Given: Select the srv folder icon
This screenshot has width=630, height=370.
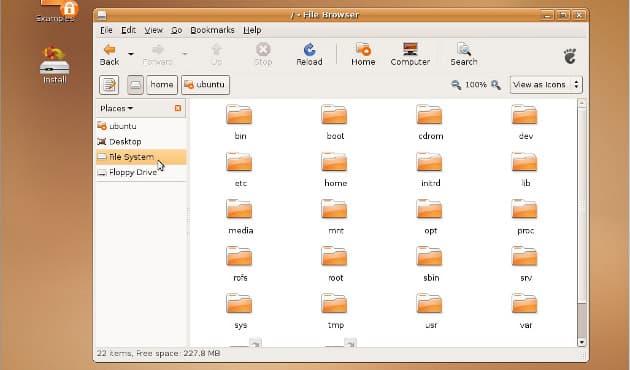Looking at the screenshot, I should pos(525,256).
